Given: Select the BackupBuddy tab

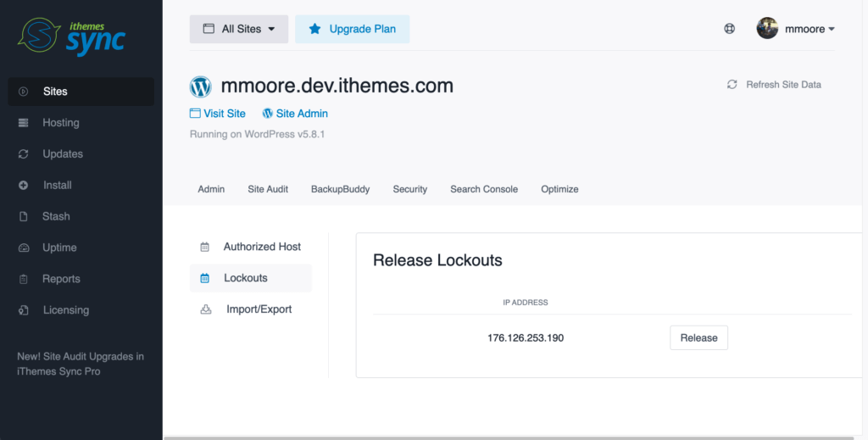Looking at the screenshot, I should pyautogui.click(x=341, y=189).
